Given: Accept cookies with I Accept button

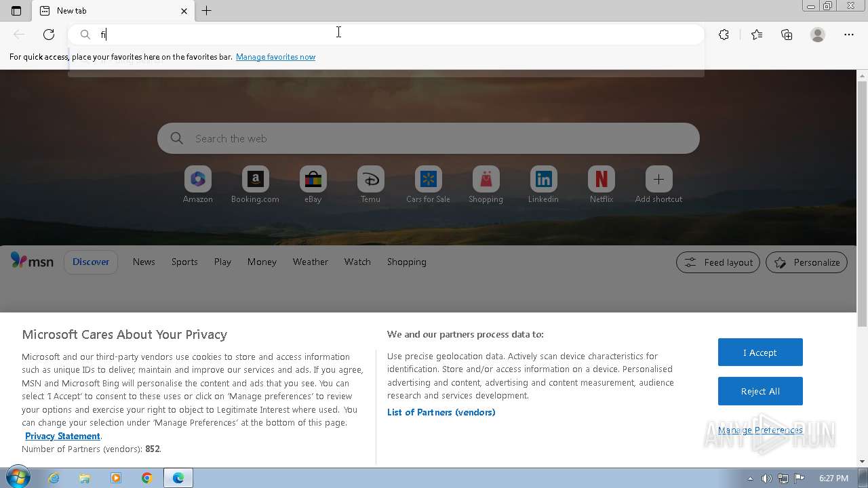Looking at the screenshot, I should coord(760,352).
